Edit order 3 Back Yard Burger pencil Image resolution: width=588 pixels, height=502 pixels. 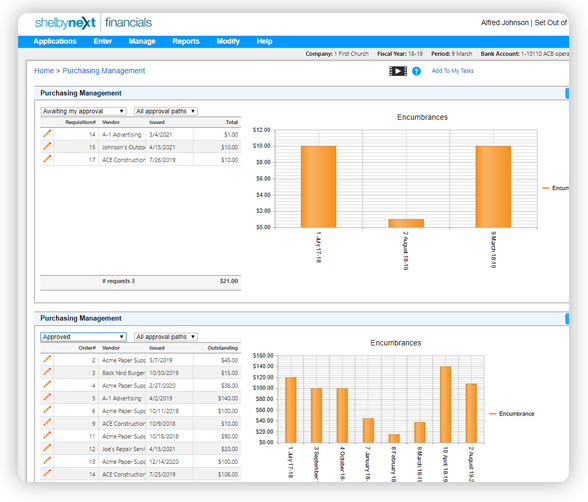click(x=47, y=372)
